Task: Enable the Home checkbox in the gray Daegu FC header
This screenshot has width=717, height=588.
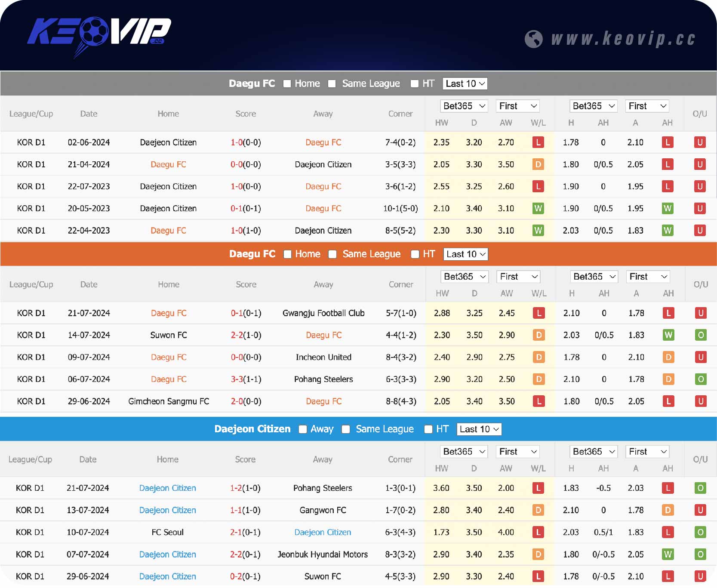Action: [287, 84]
